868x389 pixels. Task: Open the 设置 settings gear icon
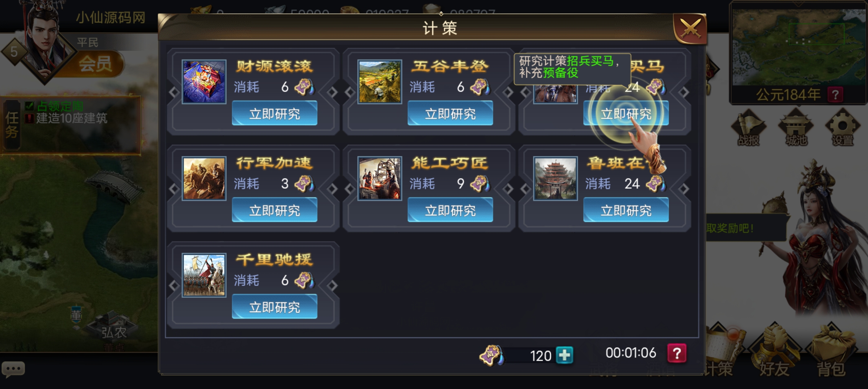click(x=842, y=129)
